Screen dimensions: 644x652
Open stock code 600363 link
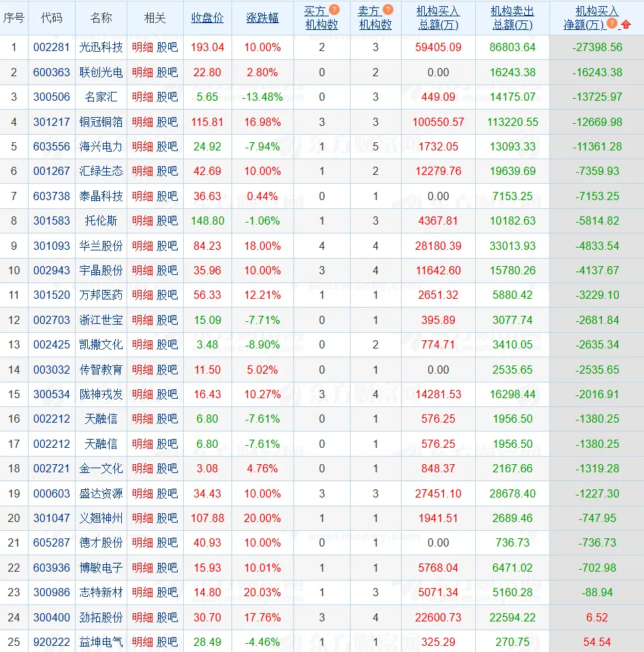[52, 72]
